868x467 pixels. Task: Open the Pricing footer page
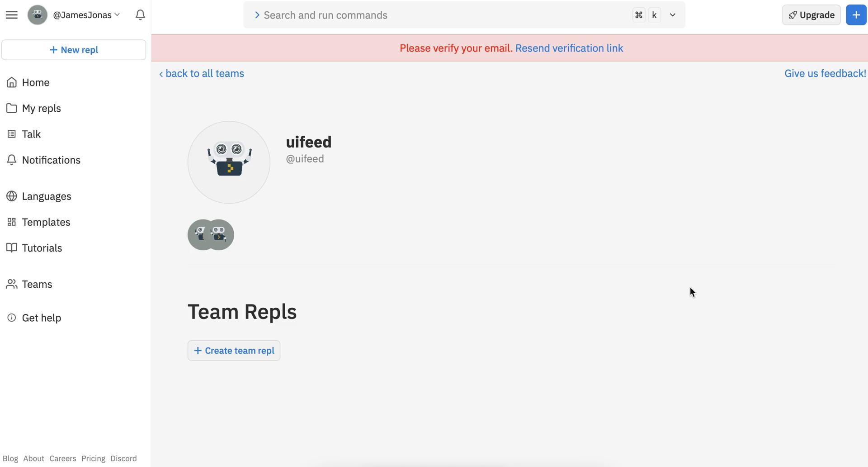click(93, 458)
